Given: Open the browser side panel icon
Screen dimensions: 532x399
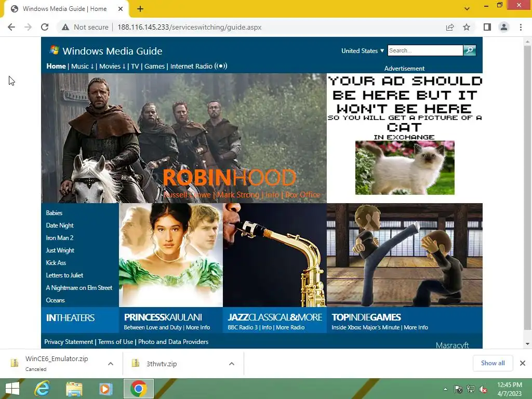Looking at the screenshot, I should pyautogui.click(x=487, y=27).
